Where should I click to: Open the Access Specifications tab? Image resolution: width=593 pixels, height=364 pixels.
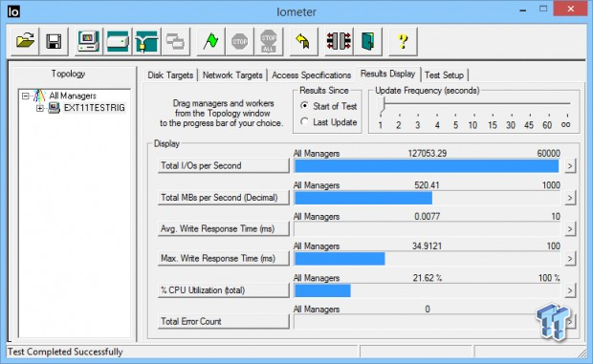(x=311, y=75)
